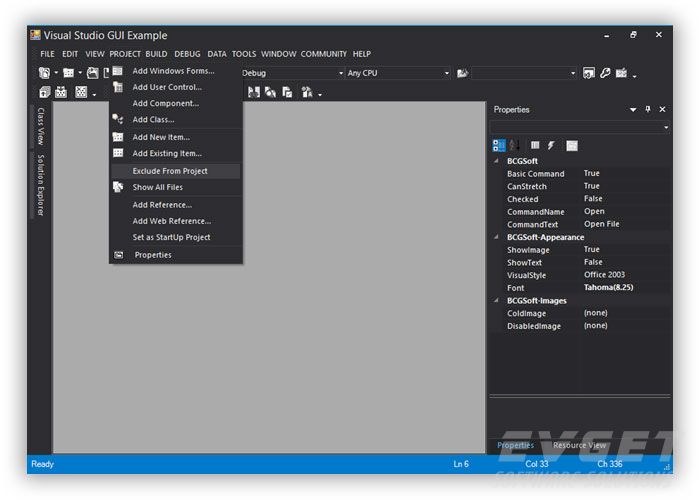The height and width of the screenshot is (500, 700).
Task: Click the New Project toolbar icon
Action: point(44,73)
